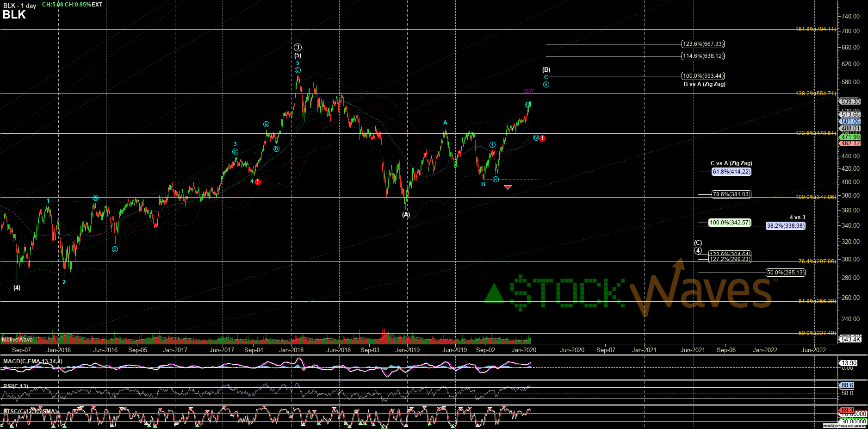Select the magenta (B)? alternate label
The image size is (868, 429).
tap(528, 91)
